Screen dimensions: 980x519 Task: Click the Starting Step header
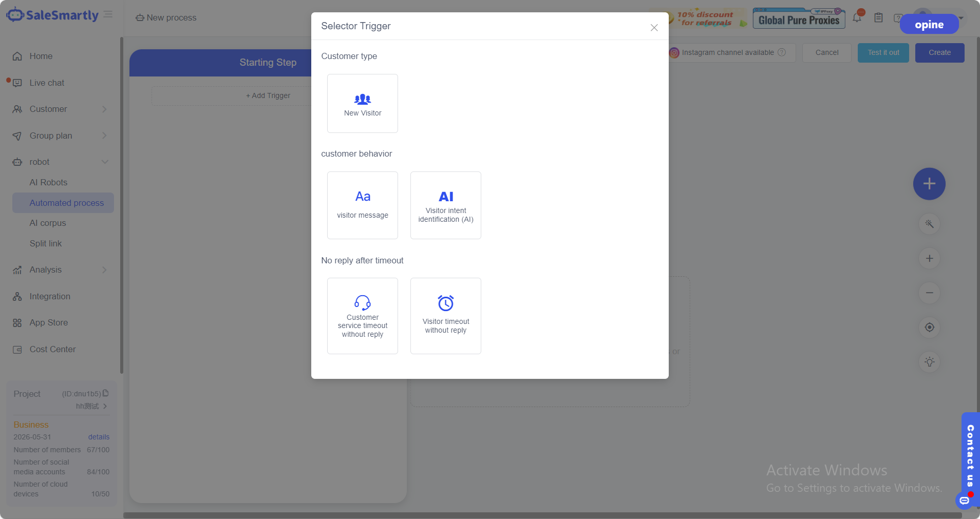(268, 63)
